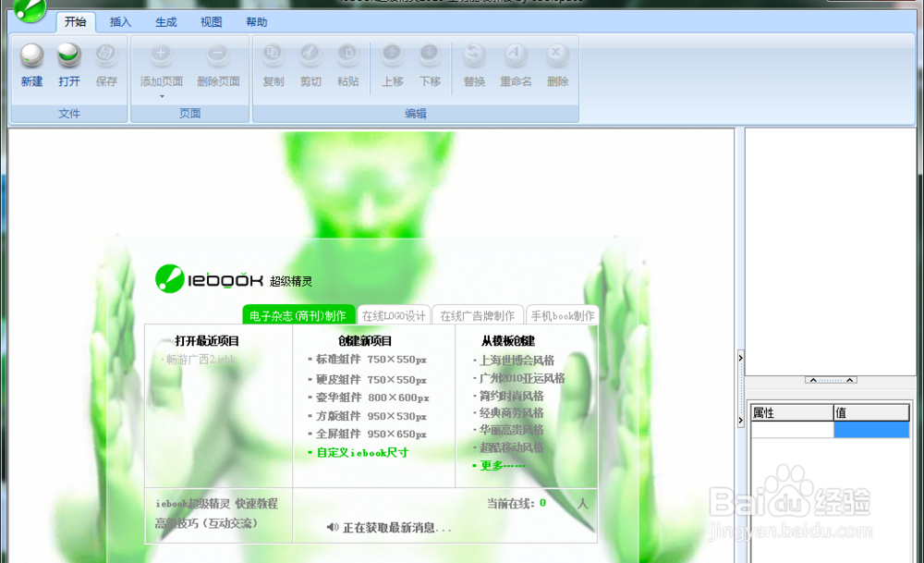Image resolution: width=924 pixels, height=563 pixels.
Task: Click the 删除 (Delete) icon in 编辑 group
Action: [x=557, y=55]
